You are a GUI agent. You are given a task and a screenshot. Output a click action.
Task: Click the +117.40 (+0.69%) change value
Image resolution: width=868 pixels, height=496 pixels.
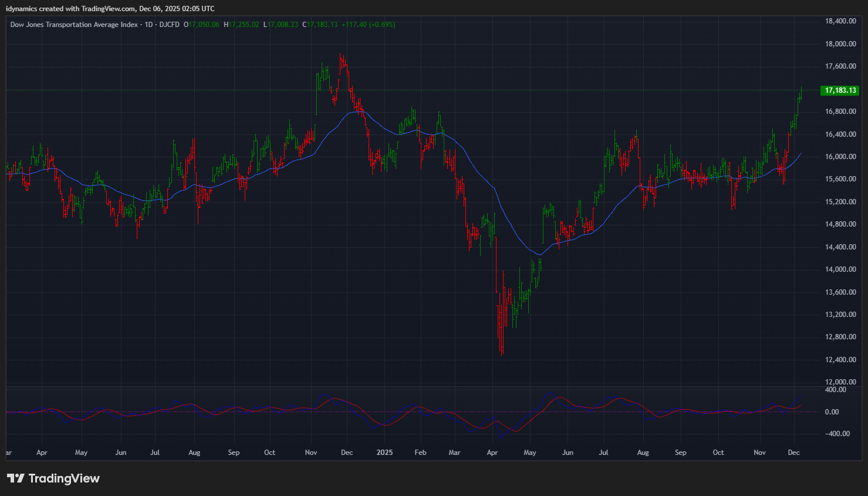click(369, 25)
